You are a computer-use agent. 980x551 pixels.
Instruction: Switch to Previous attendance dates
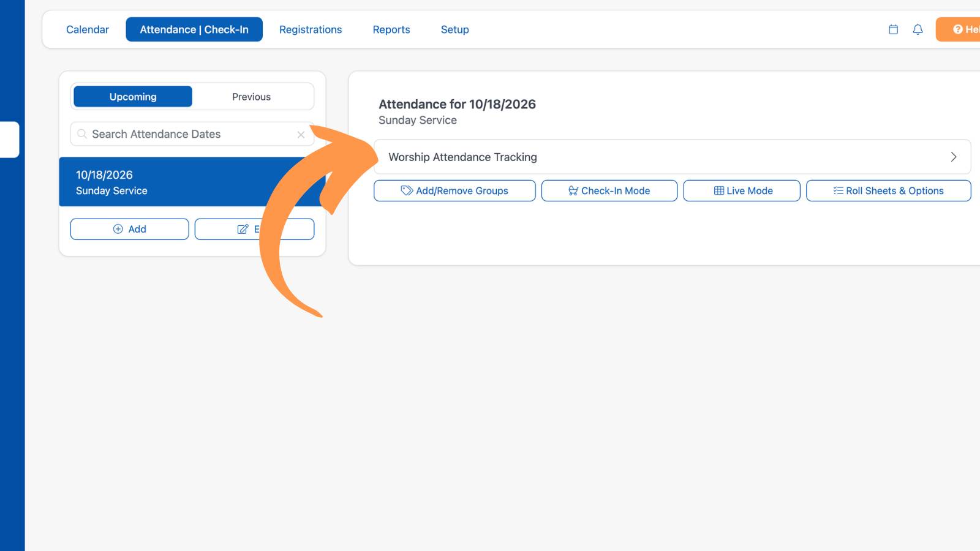(x=251, y=97)
